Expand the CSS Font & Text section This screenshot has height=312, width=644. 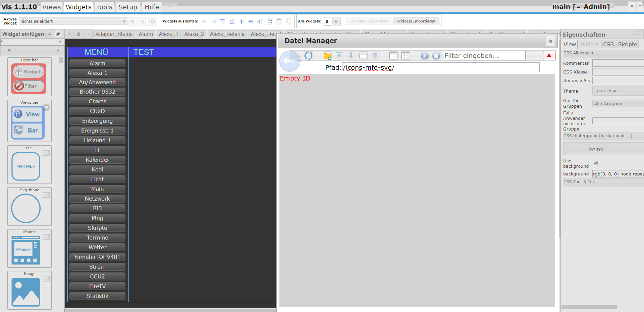click(x=603, y=182)
